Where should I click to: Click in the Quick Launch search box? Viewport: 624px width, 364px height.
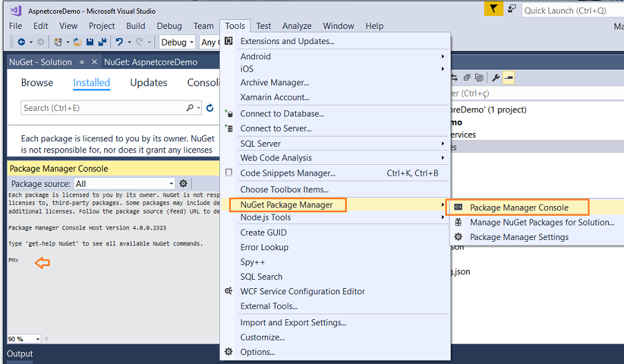pyautogui.click(x=573, y=10)
